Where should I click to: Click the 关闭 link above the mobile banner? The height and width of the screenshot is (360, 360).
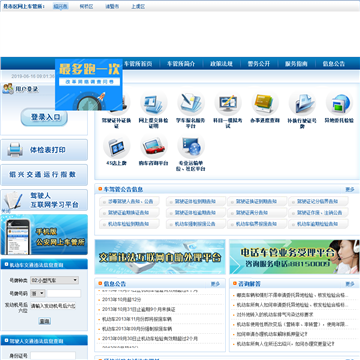[x=6, y=211]
